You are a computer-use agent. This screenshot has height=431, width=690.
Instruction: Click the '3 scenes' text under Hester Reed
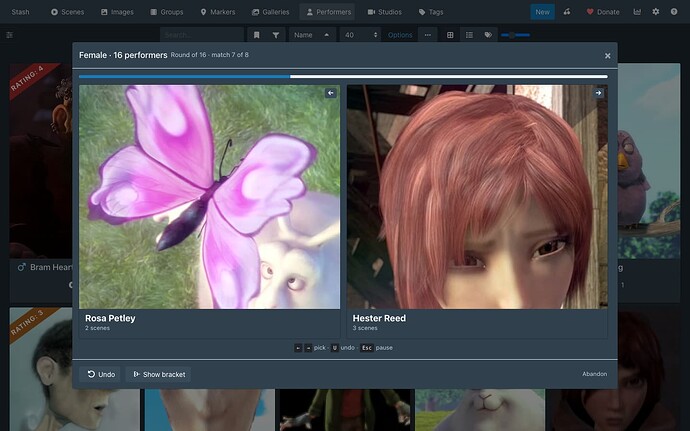[365, 328]
